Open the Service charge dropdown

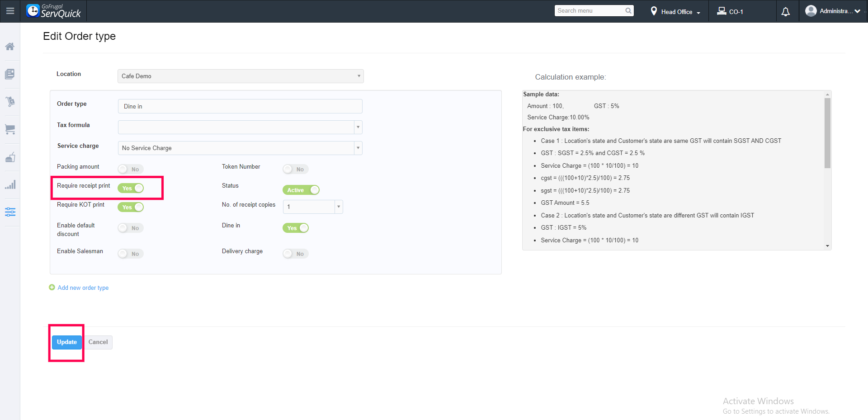point(358,148)
